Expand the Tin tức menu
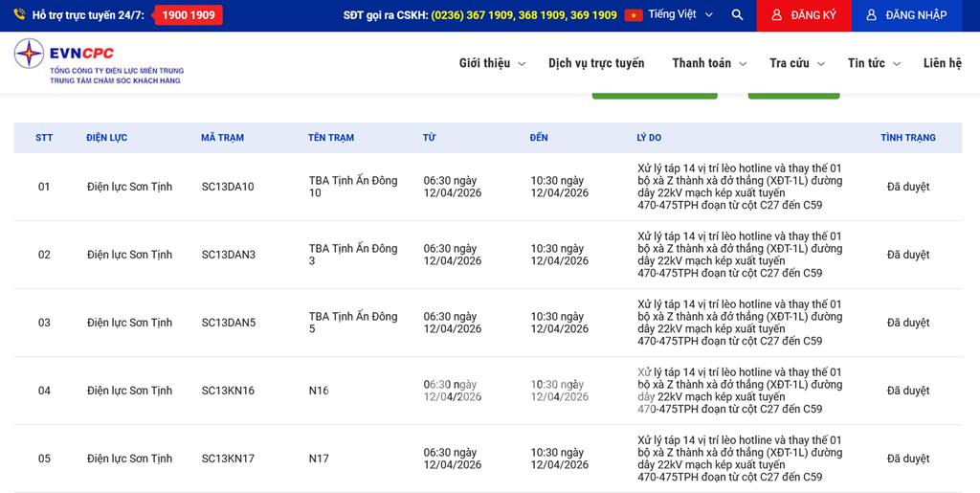Screen dimensions: 980x493 (x=874, y=63)
